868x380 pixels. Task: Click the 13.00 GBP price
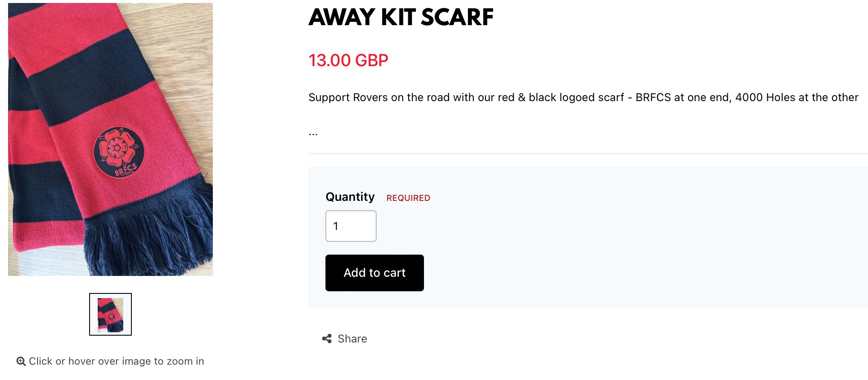[348, 61]
